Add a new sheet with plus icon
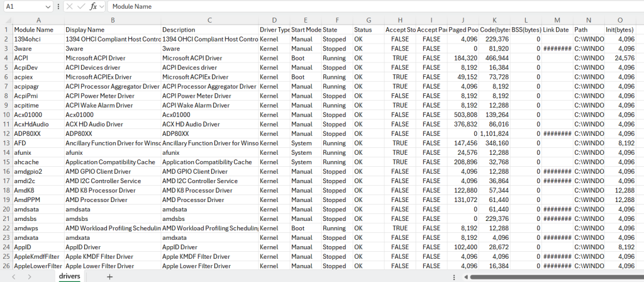This screenshot has height=282, width=644. [109, 276]
